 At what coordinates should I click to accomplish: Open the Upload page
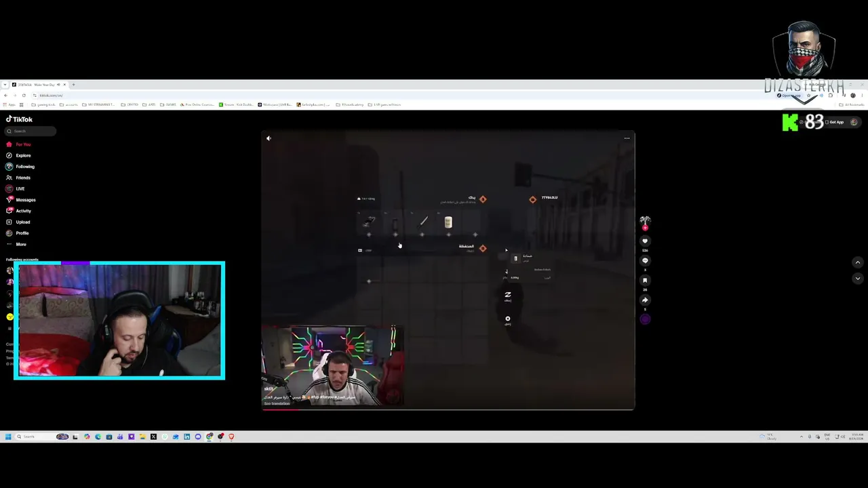[x=18, y=222]
